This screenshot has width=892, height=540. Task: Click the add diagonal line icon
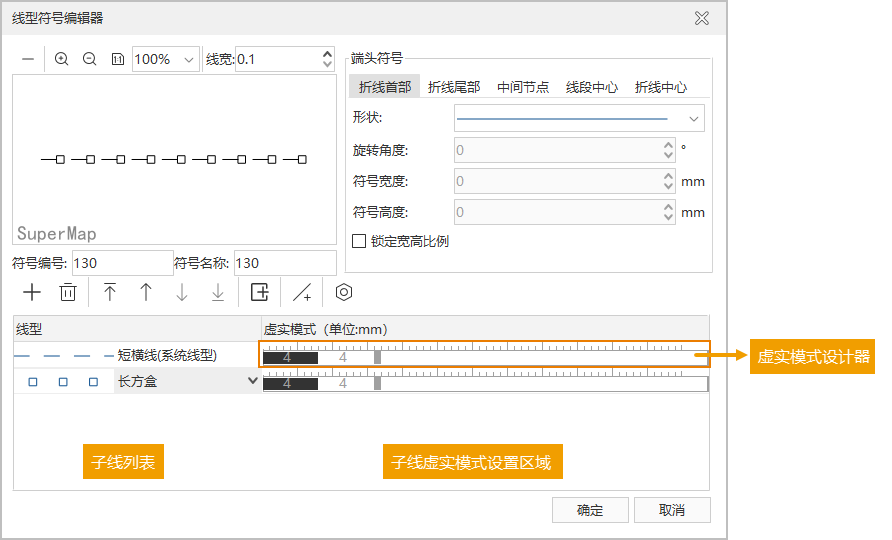tap(302, 292)
